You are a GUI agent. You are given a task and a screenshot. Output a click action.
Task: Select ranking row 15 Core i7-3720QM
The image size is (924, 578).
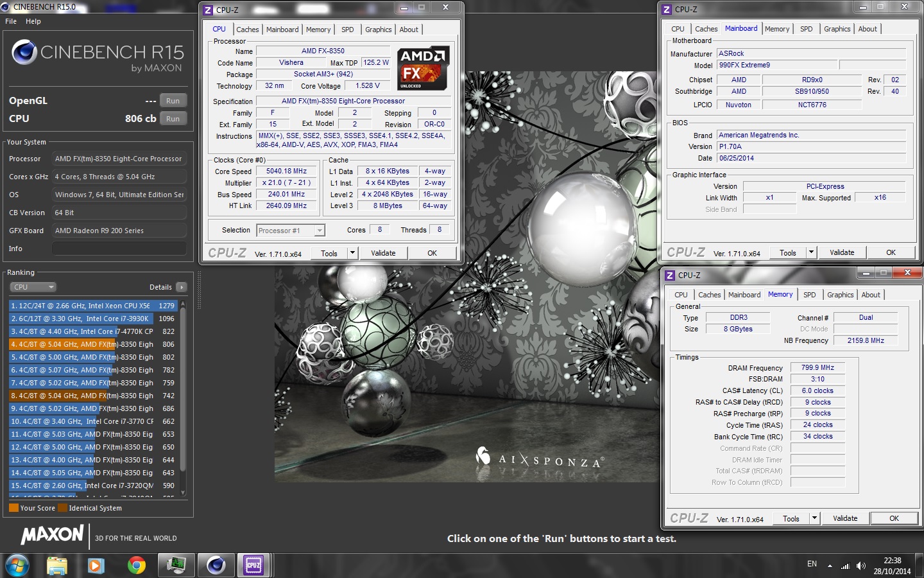click(93, 486)
